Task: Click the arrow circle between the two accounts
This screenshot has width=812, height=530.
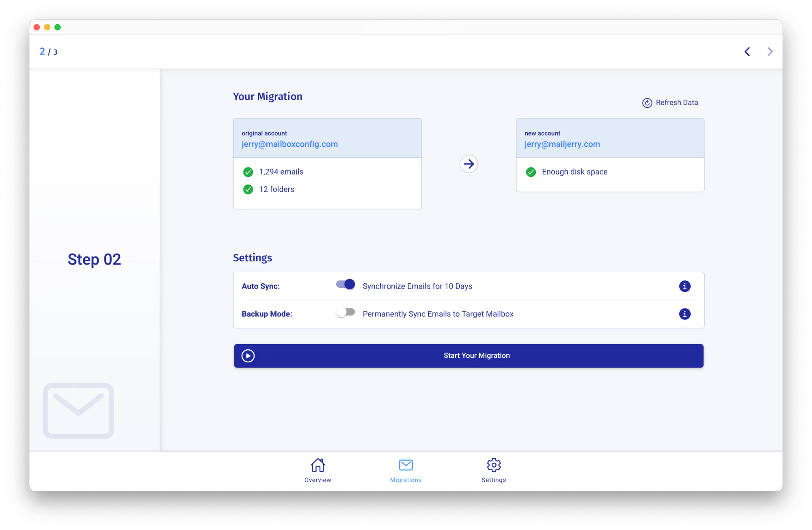Action: pos(469,164)
